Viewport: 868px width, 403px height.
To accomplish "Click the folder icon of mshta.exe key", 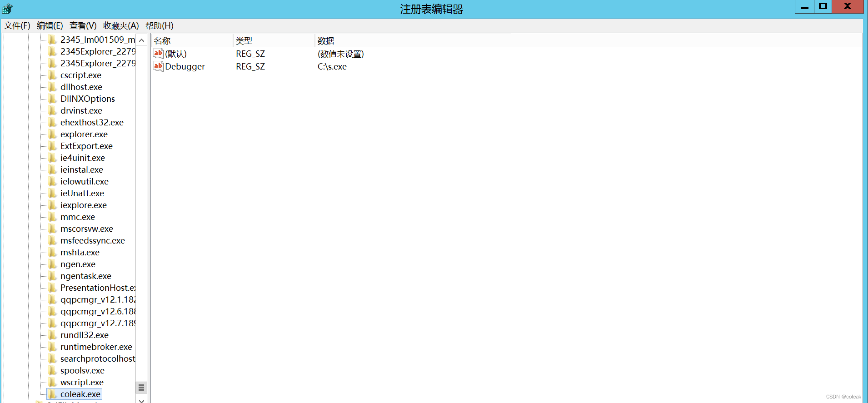I will pyautogui.click(x=53, y=252).
